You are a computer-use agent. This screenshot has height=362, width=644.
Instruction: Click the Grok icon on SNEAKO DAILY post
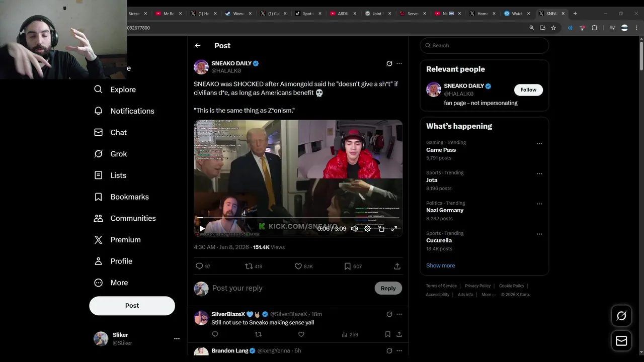389,64
